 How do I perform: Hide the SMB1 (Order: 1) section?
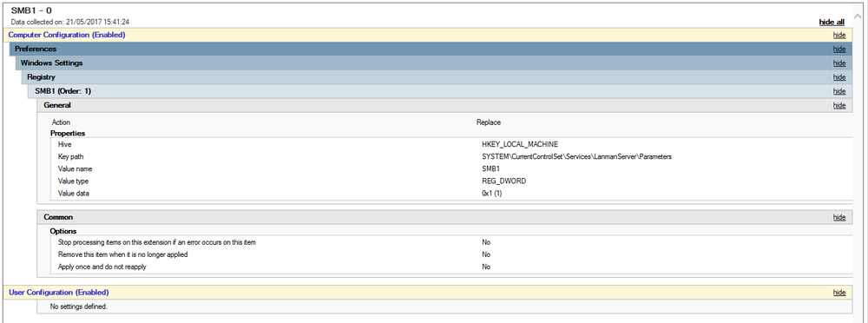pos(839,91)
